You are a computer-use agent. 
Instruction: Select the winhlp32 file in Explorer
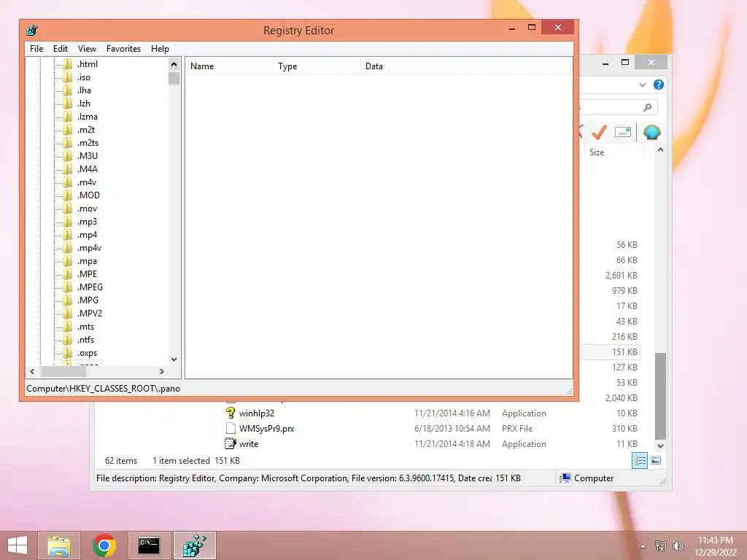tap(256, 413)
